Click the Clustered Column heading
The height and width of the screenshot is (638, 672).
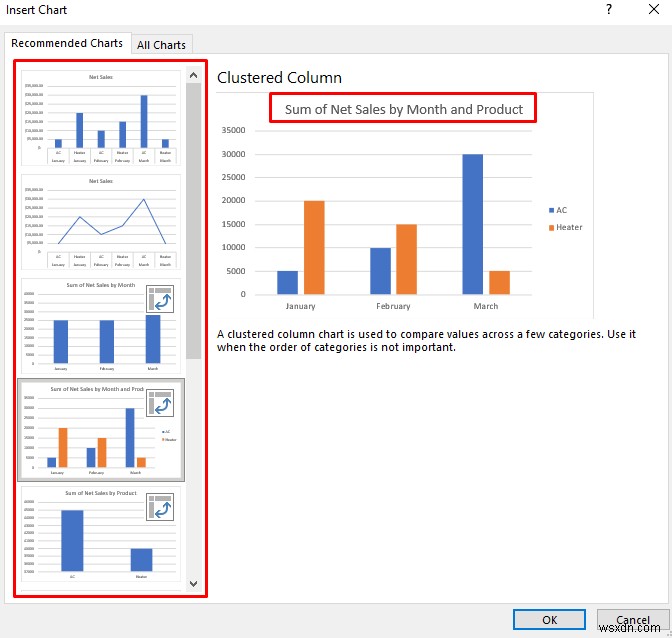tap(279, 78)
